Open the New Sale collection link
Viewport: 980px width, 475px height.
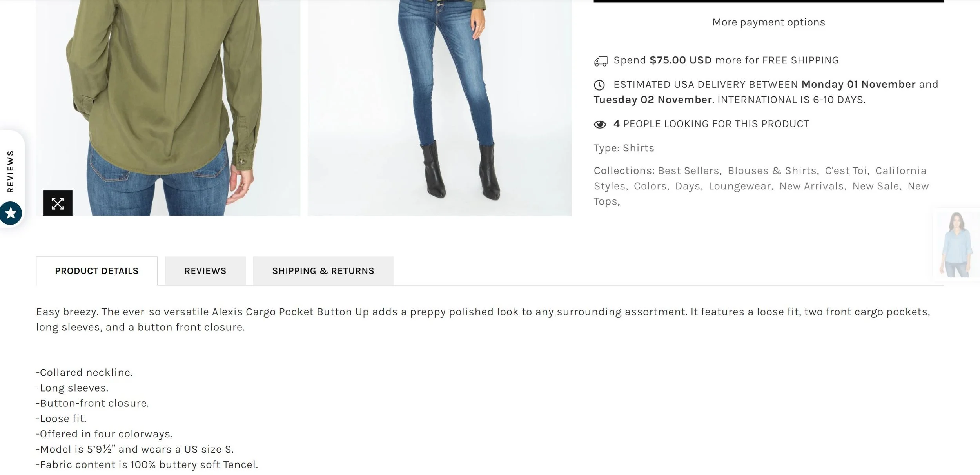876,186
